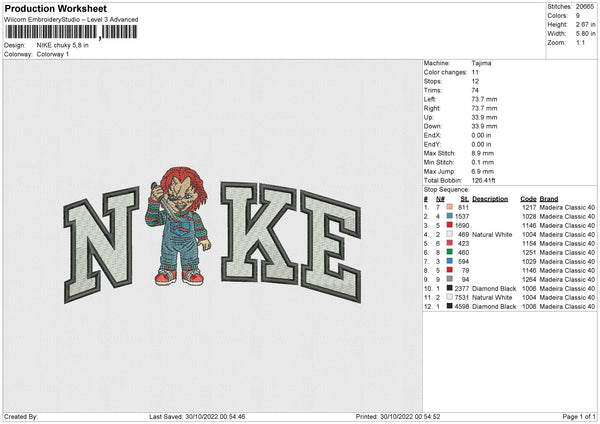The width and height of the screenshot is (600, 424).
Task: Click stitch count '4598' in stop 12
Action: (x=462, y=307)
